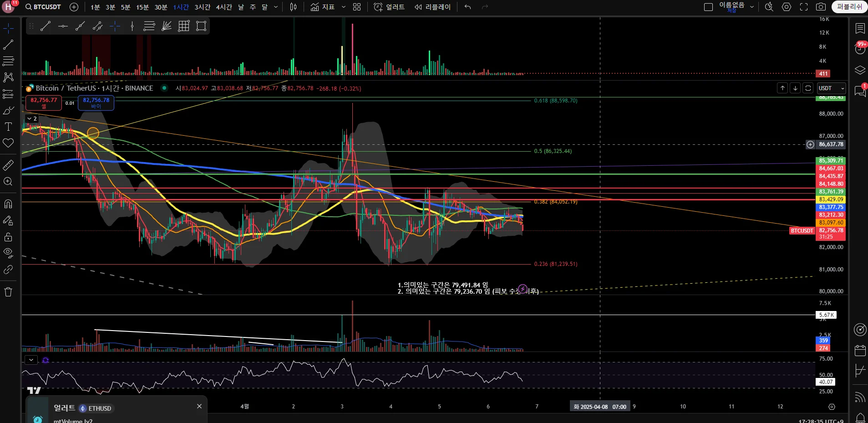Image resolution: width=868 pixels, height=423 pixels.
Task: Open the candlestick chart style menu
Action: point(294,7)
